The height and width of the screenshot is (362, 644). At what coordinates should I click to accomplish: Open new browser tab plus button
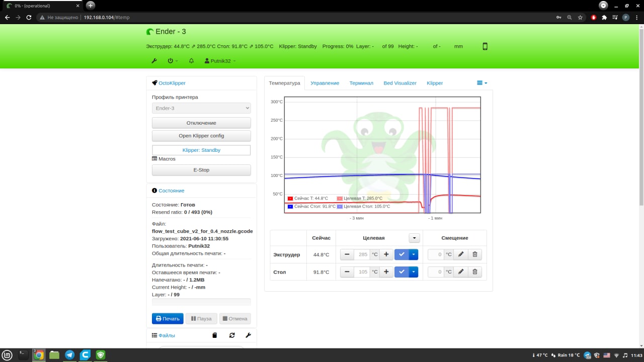(x=91, y=5)
